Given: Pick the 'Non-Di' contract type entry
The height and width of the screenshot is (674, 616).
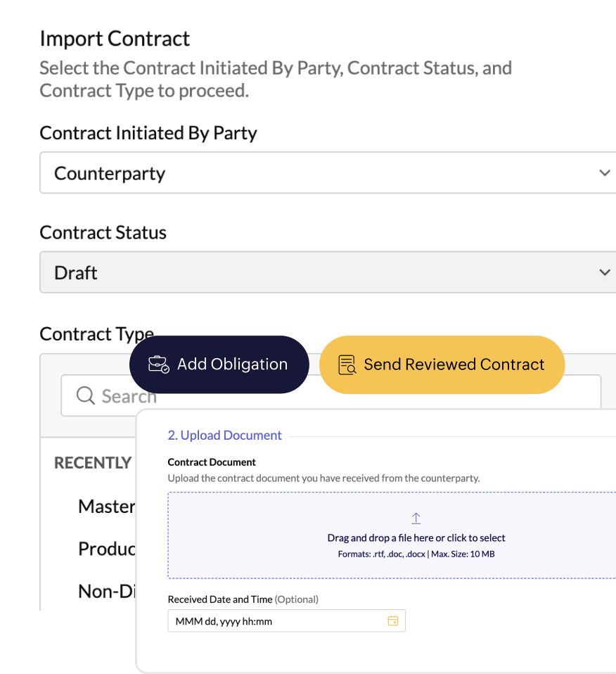Looking at the screenshot, I should tap(107, 592).
